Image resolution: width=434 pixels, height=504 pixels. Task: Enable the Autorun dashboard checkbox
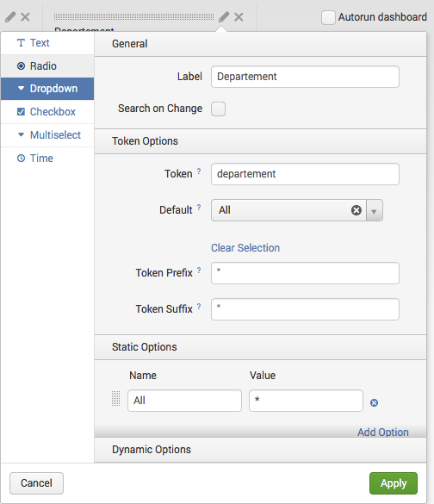328,17
